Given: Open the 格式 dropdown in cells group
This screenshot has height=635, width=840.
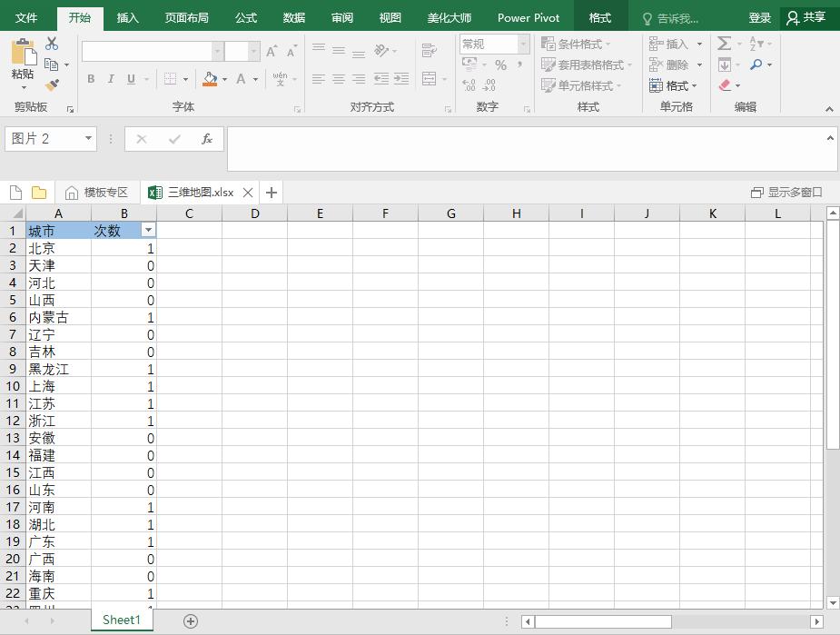Looking at the screenshot, I should pos(673,85).
